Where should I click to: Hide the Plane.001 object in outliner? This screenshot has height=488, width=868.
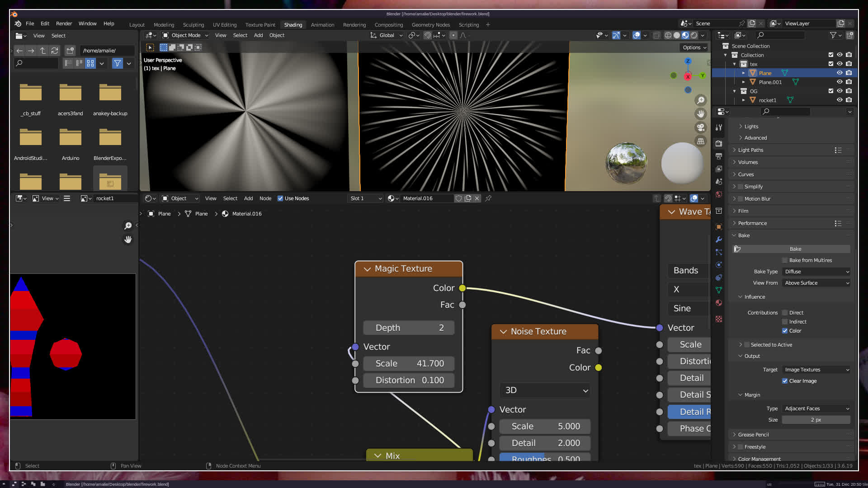coord(840,82)
